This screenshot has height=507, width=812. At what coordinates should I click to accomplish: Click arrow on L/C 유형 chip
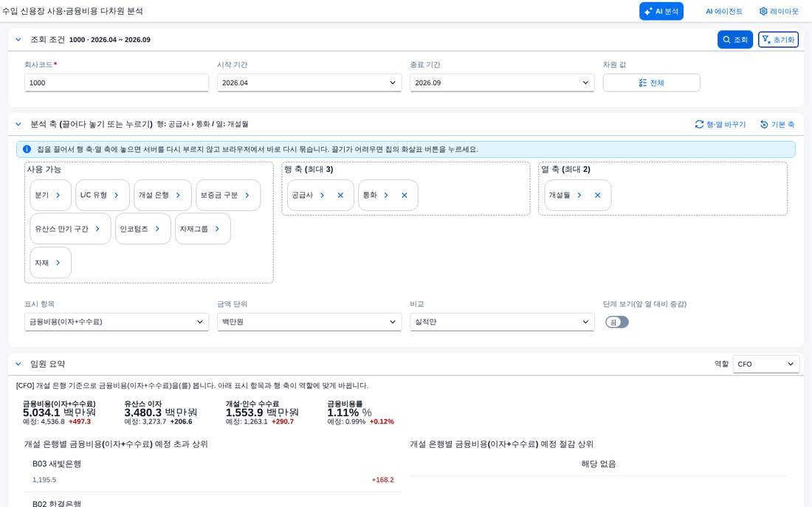116,196
